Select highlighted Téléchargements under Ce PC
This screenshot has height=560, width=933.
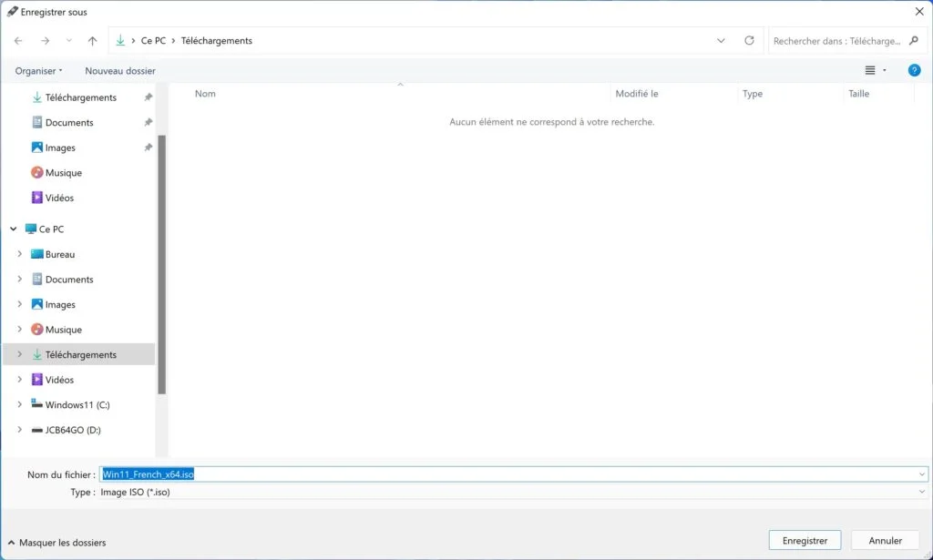pyautogui.click(x=81, y=354)
